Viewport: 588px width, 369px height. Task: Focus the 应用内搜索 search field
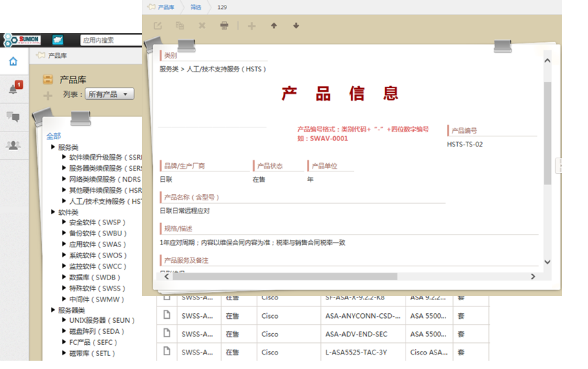pos(111,40)
